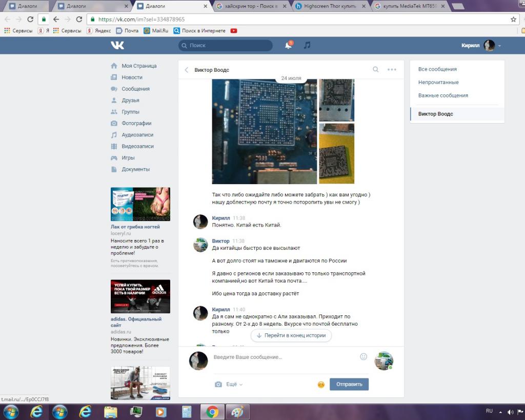
Task: Click the YouTube bookmark icon
Action: point(234,30)
